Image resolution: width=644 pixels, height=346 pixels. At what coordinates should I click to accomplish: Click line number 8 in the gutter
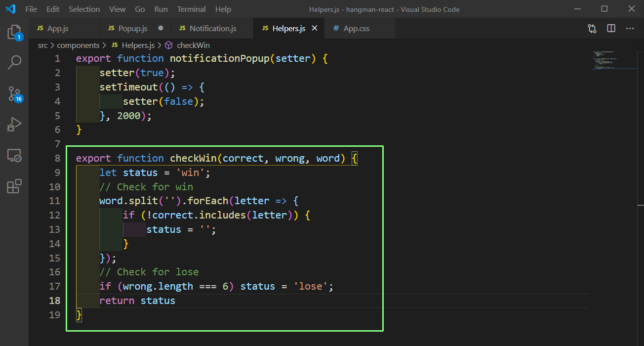click(57, 158)
